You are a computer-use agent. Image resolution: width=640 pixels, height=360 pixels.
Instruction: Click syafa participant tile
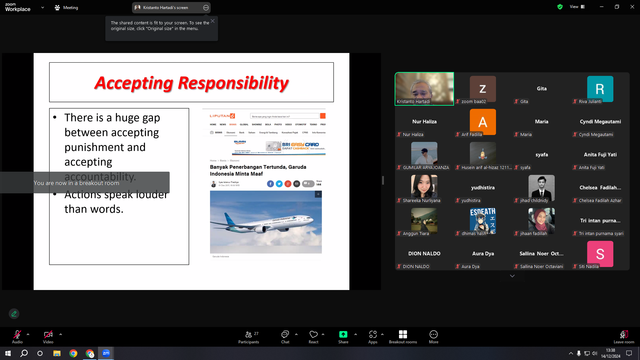point(541,155)
